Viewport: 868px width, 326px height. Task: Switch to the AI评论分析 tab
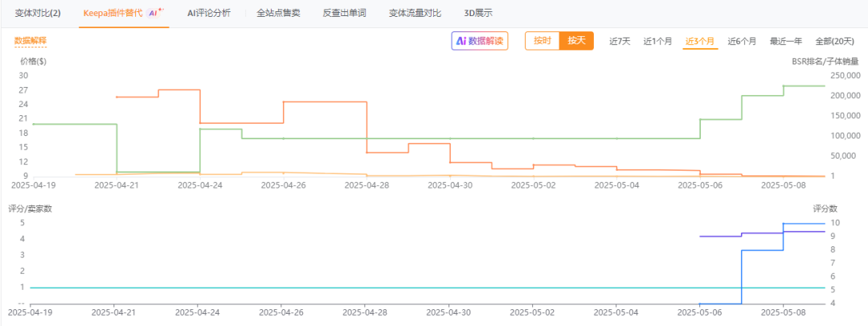tap(208, 14)
